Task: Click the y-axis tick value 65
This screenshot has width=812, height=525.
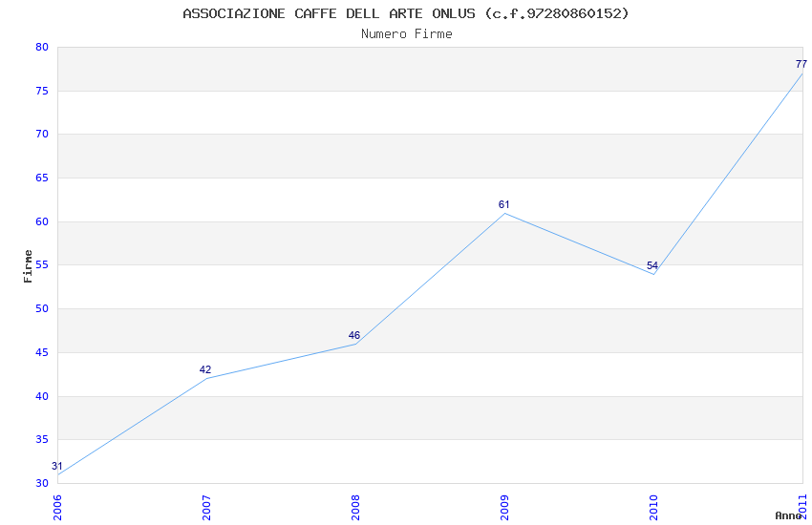Action: click(x=42, y=178)
